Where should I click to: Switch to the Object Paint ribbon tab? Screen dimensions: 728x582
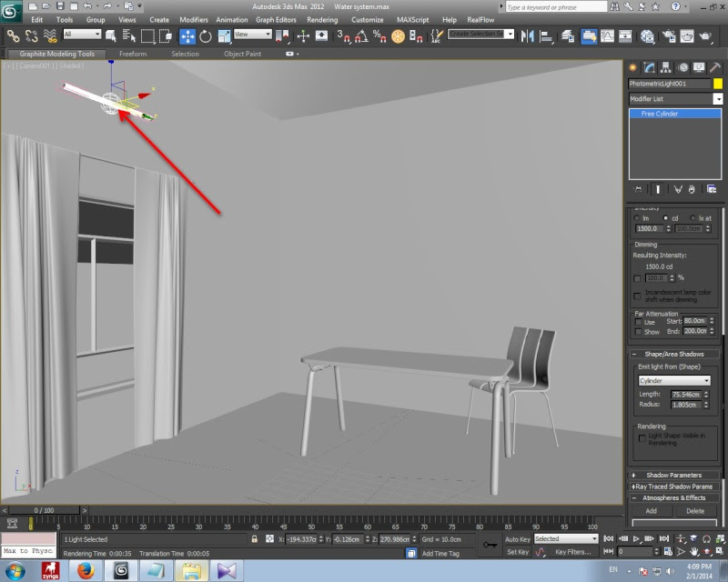tap(242, 54)
